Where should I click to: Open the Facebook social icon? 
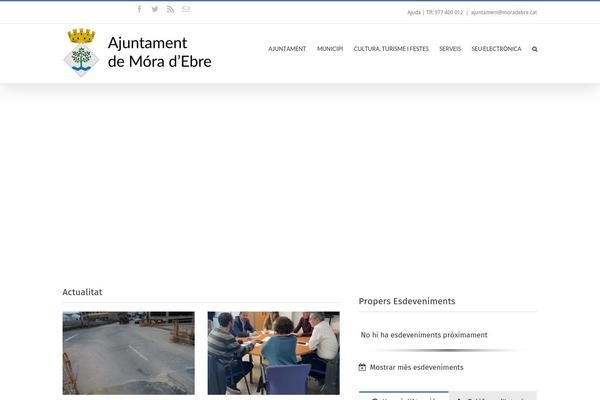[139, 9]
